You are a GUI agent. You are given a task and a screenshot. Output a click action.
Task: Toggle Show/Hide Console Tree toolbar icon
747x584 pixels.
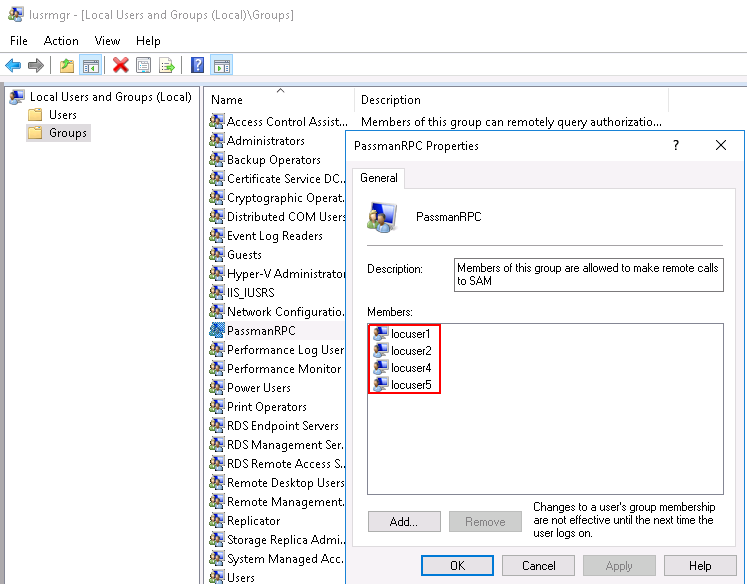[x=90, y=65]
